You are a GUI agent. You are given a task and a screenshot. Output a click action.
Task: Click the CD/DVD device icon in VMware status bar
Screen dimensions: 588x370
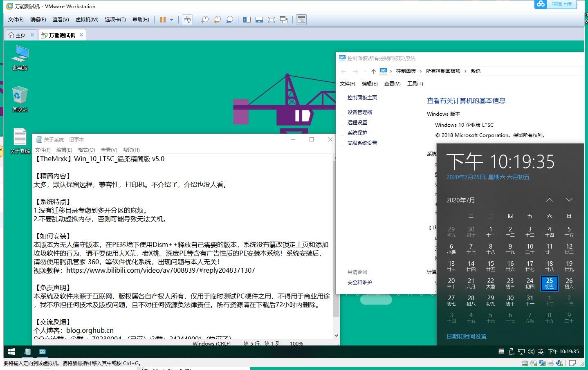[534, 363]
